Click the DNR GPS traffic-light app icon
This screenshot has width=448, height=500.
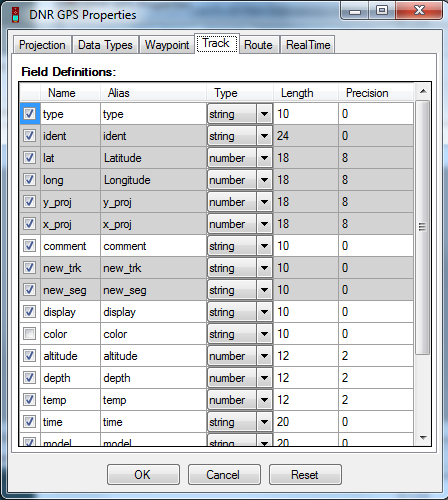15,15
